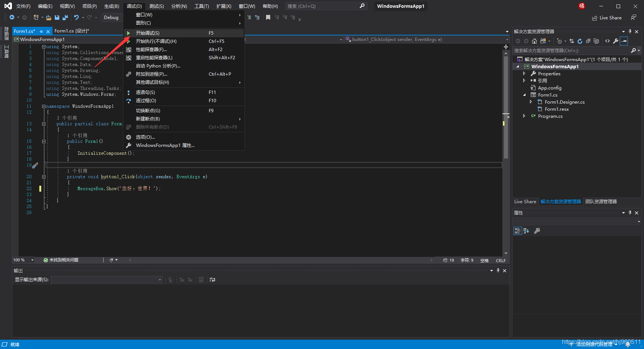644x349 pixels.
Task: Click the Open File folder icon
Action: [x=49, y=18]
